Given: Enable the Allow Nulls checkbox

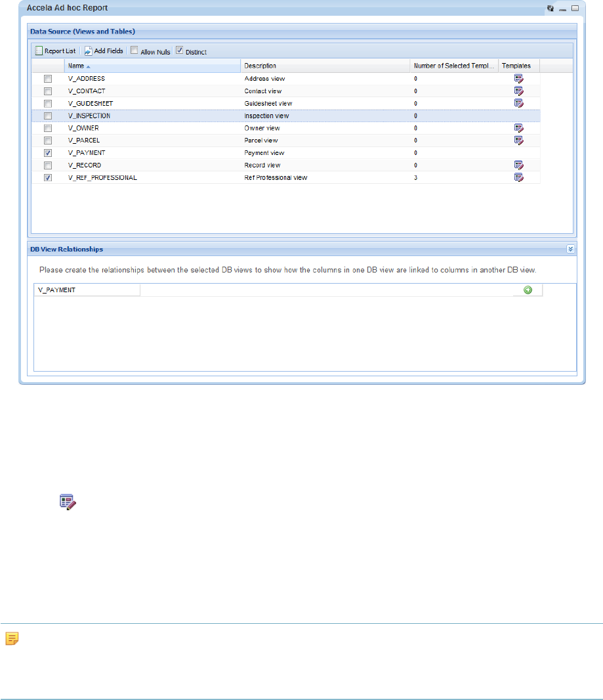Looking at the screenshot, I should [x=135, y=51].
